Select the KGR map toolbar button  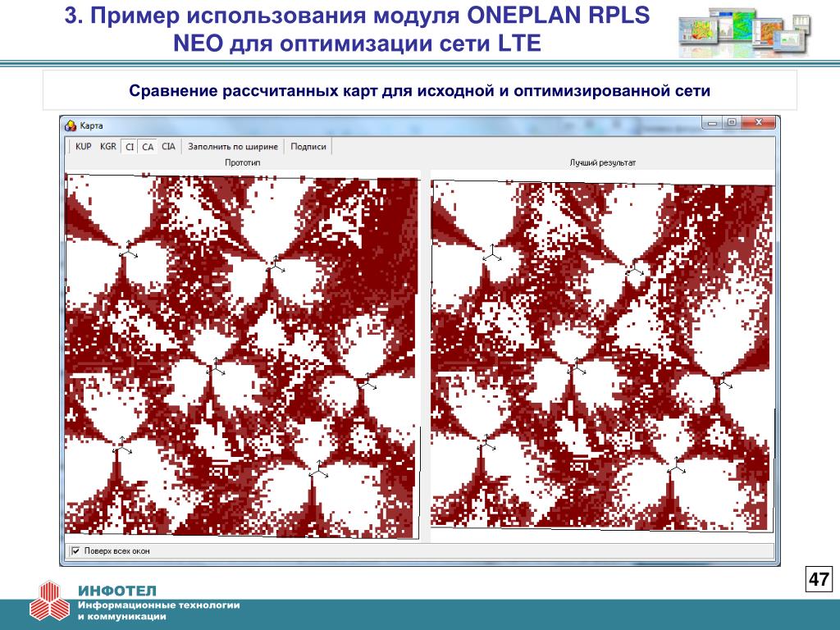click(107, 146)
